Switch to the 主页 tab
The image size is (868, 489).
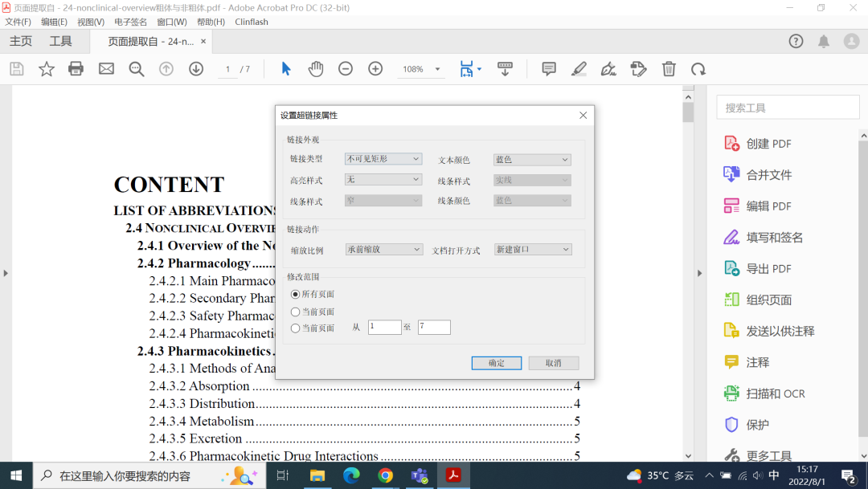pos(21,40)
